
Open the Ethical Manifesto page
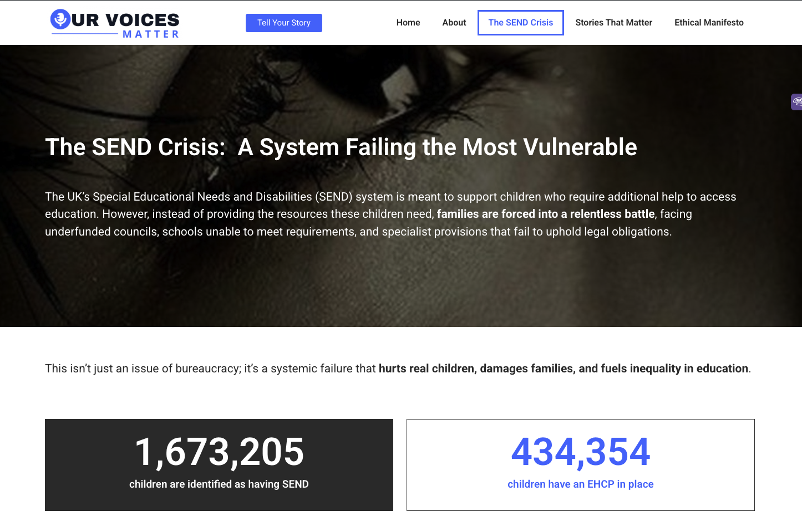click(x=709, y=23)
